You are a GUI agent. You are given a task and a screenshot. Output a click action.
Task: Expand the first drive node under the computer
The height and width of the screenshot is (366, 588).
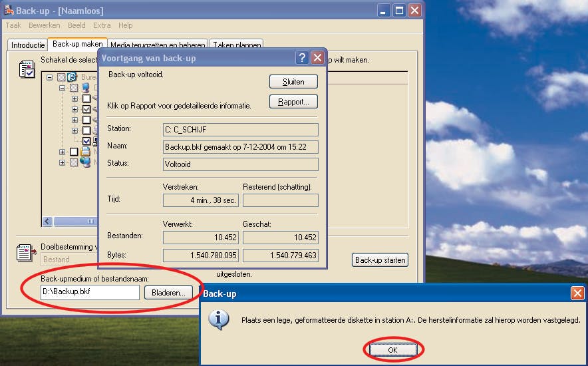point(74,98)
